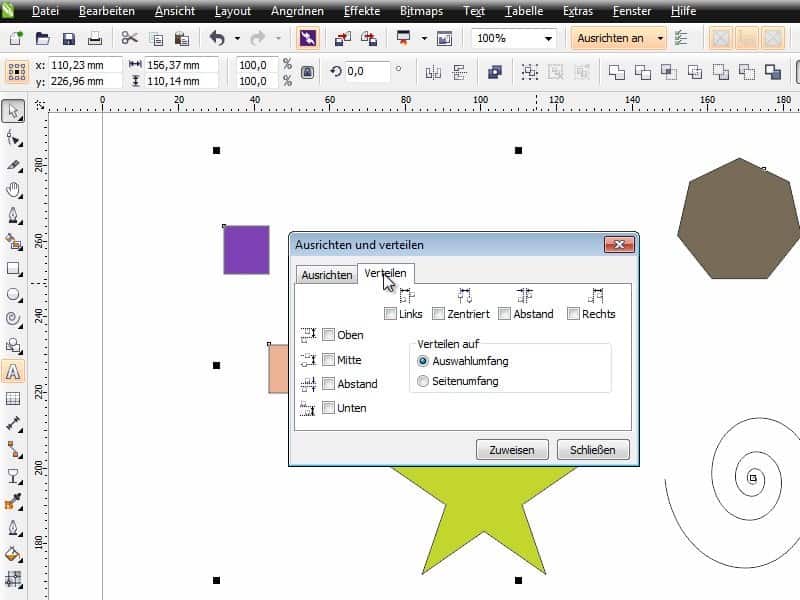Choose the Spiral tool in toolbox

pos(14,320)
